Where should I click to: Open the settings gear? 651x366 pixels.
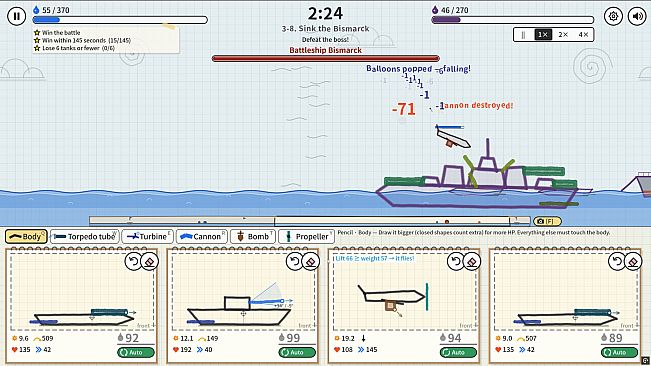(x=613, y=16)
